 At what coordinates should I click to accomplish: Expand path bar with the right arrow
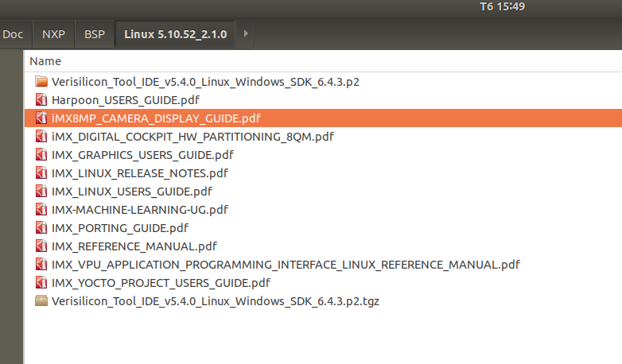246,34
